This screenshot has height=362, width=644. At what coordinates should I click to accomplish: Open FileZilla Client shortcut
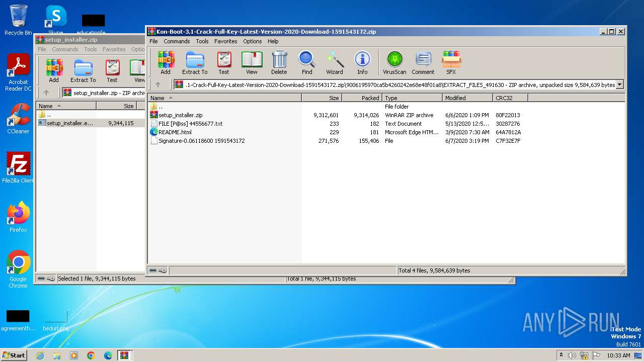pos(18,168)
